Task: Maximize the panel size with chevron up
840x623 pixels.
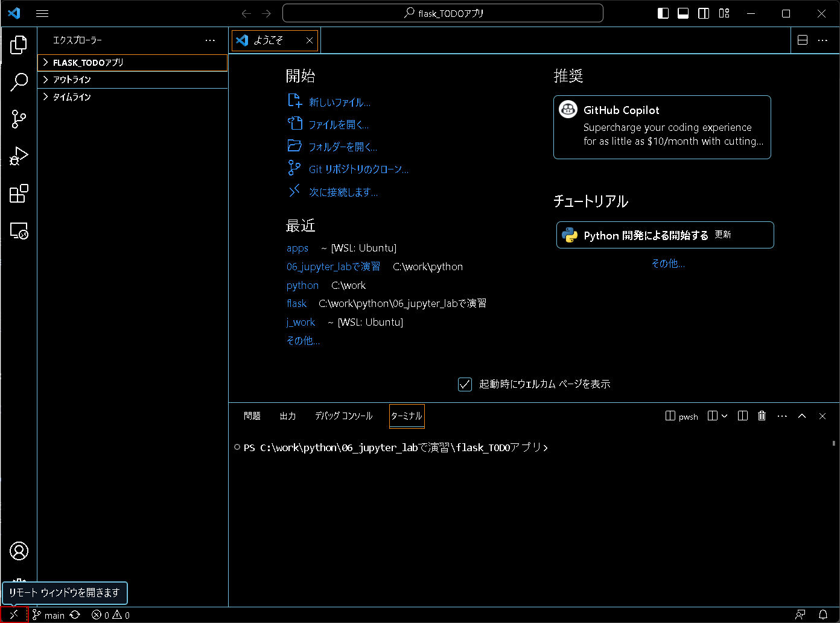Action: 802,416
